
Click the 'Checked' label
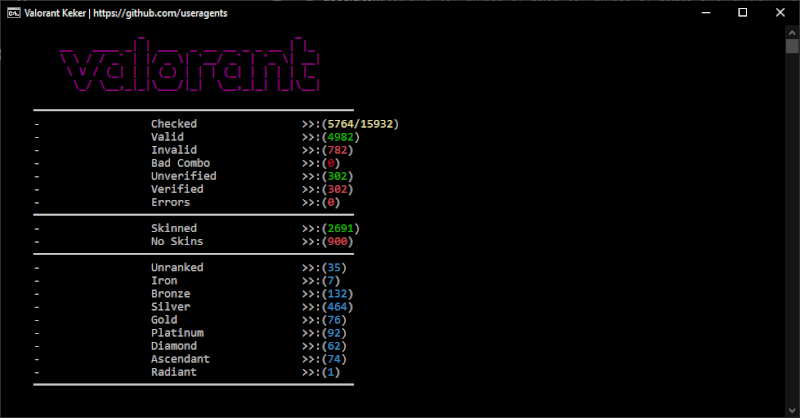pyautogui.click(x=173, y=124)
